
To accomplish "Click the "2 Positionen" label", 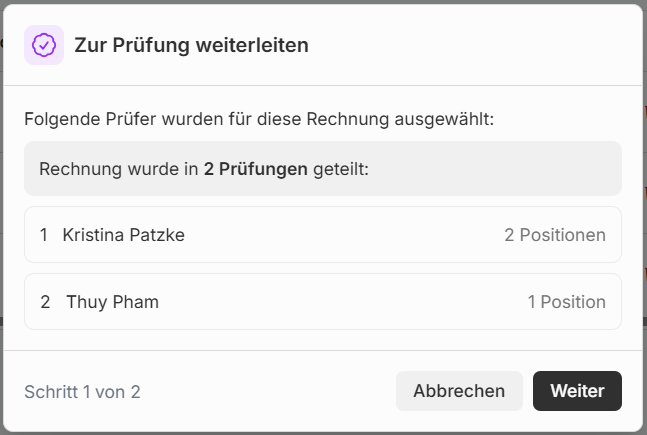I will tap(554, 235).
